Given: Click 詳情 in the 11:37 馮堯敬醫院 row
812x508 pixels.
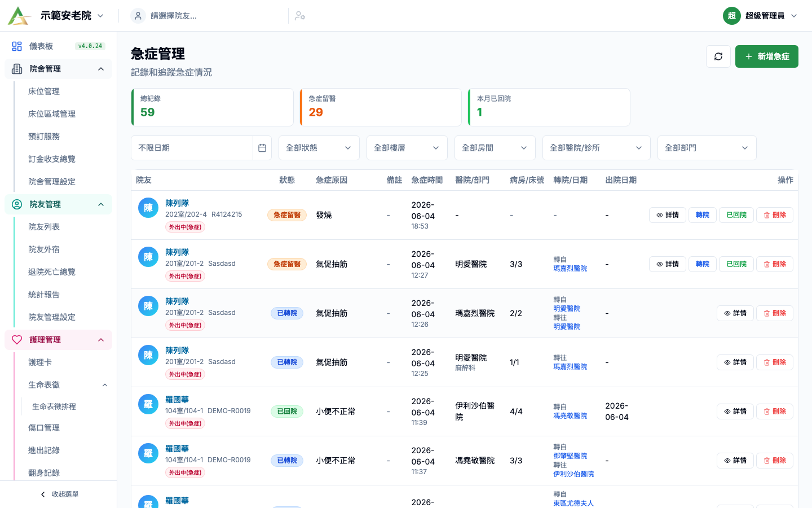Looking at the screenshot, I should pos(735,461).
